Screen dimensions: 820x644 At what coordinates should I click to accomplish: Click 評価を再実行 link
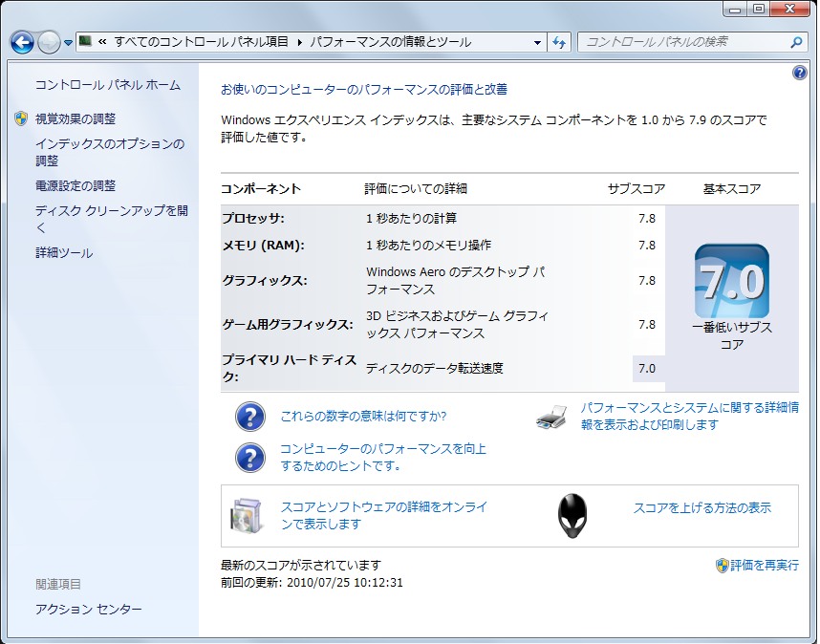[x=765, y=565]
